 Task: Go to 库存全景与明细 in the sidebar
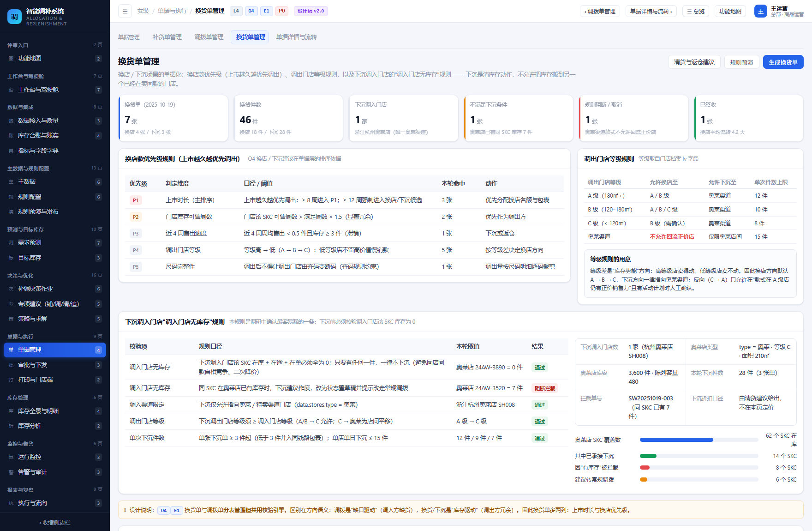[x=55, y=411]
